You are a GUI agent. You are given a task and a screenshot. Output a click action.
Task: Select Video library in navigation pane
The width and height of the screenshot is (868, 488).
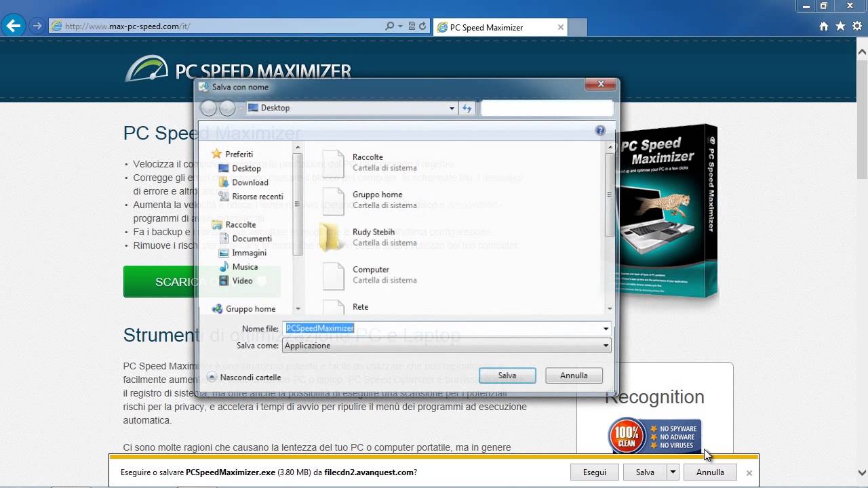[x=235, y=281]
